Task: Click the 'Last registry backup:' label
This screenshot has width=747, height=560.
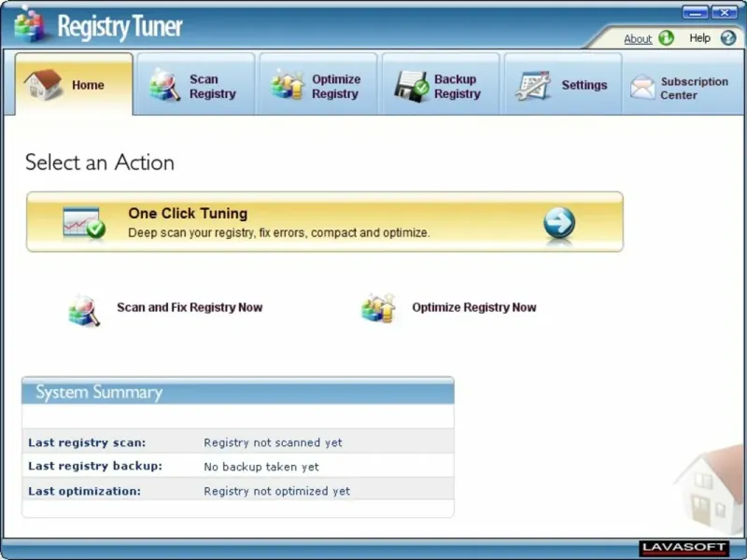Action: click(x=95, y=466)
